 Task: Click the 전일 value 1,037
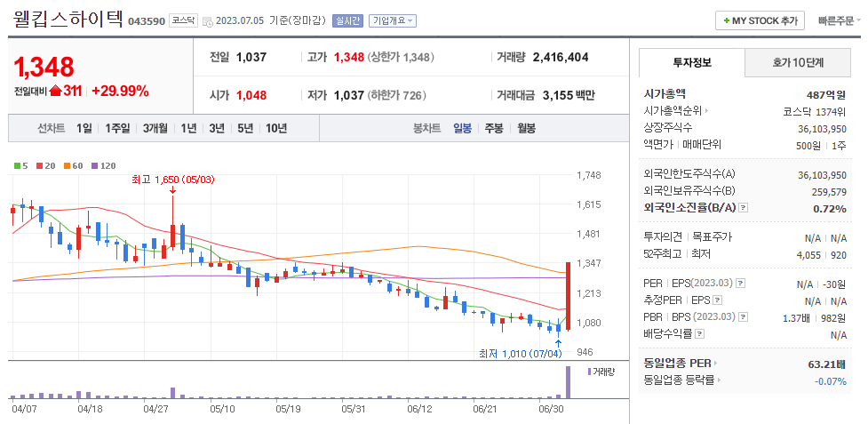251,57
